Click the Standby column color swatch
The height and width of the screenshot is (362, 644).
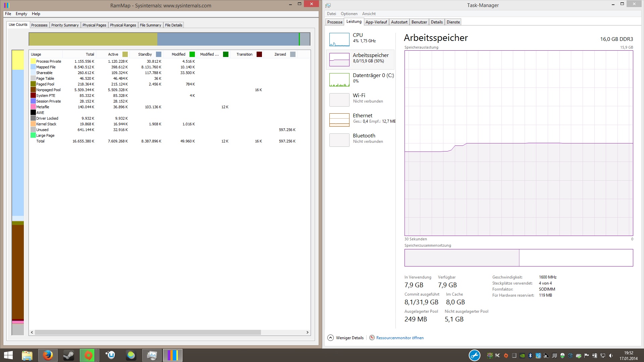tap(159, 54)
